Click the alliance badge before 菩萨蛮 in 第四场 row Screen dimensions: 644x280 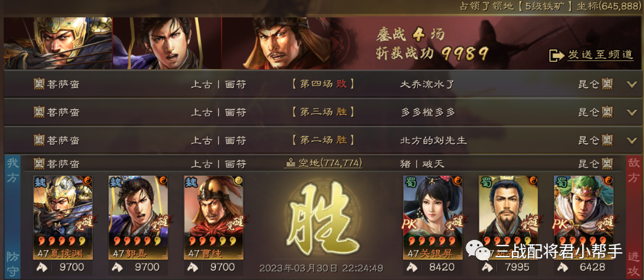point(39,84)
